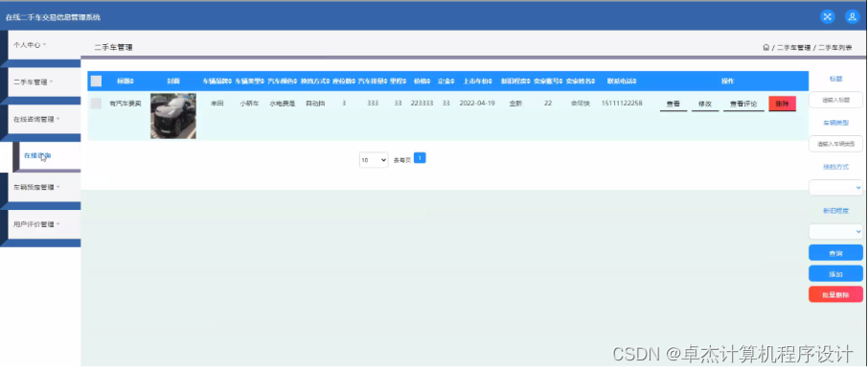Click the price value 223333

(422, 104)
